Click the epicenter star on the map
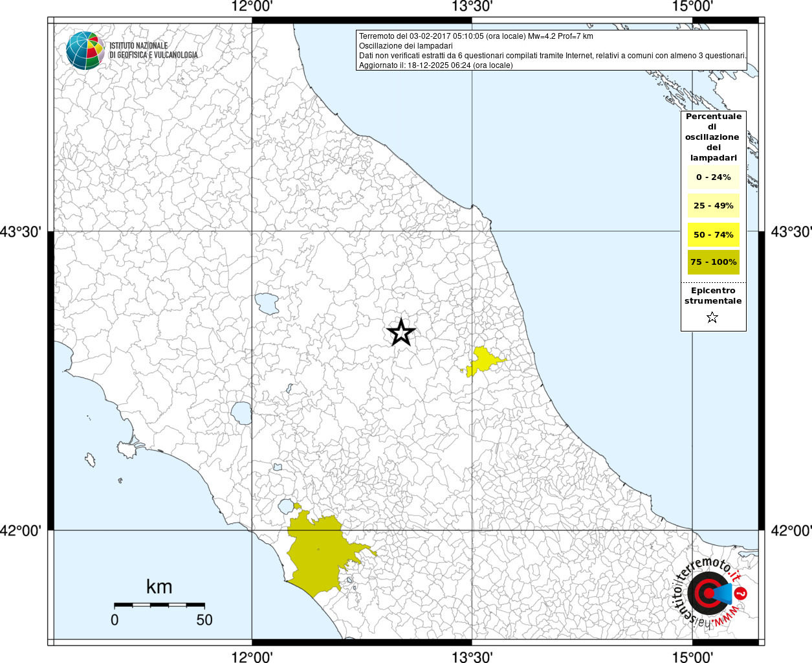Image resolution: width=812 pixels, height=663 pixels. (401, 333)
